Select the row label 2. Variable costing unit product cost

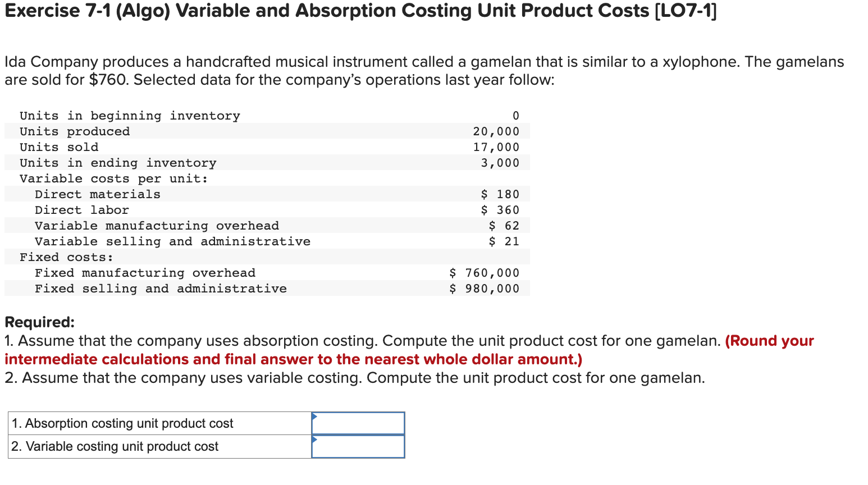point(113,446)
